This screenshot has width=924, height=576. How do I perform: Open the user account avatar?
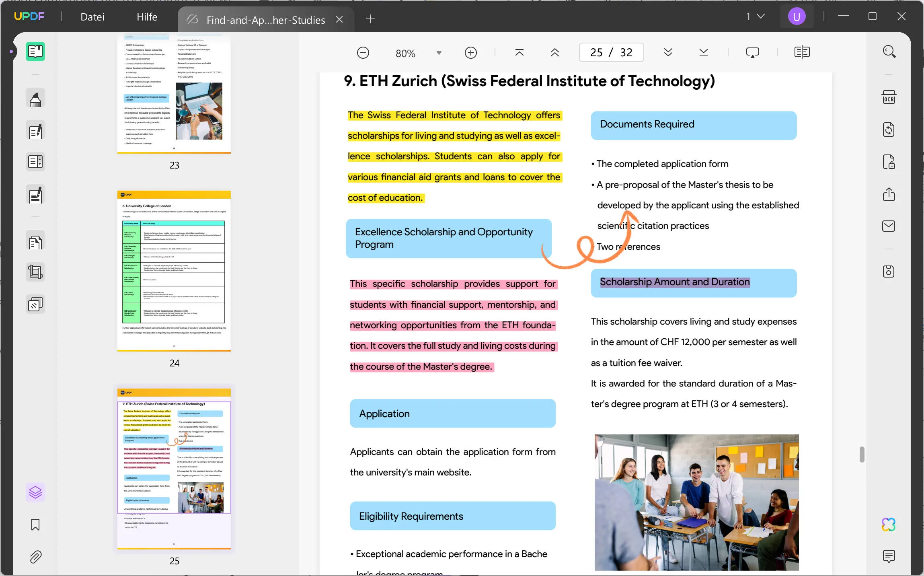[797, 16]
